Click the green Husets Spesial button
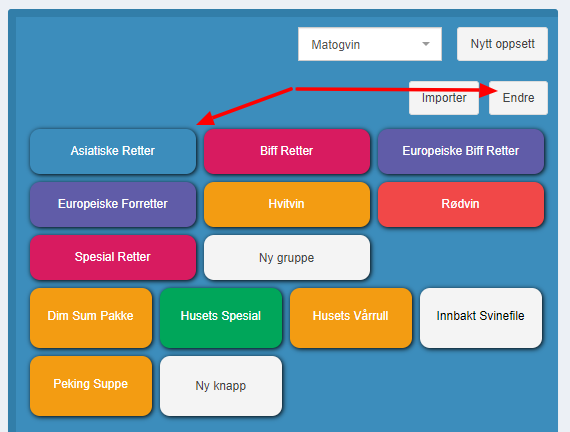The height and width of the screenshot is (432, 570). pyautogui.click(x=221, y=318)
